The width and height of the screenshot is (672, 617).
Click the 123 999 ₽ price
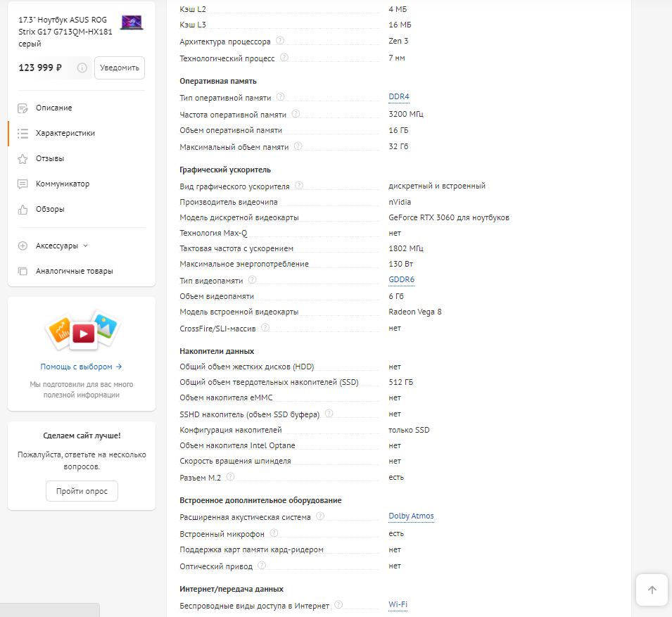click(40, 68)
